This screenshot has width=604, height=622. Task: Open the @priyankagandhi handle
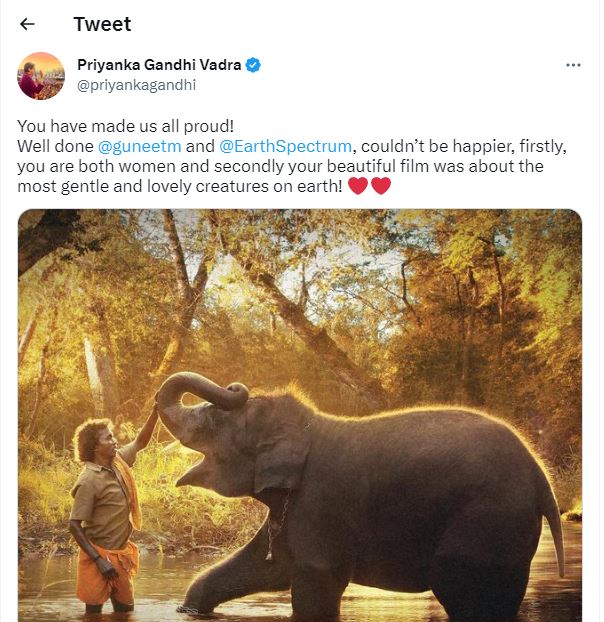click(x=136, y=85)
